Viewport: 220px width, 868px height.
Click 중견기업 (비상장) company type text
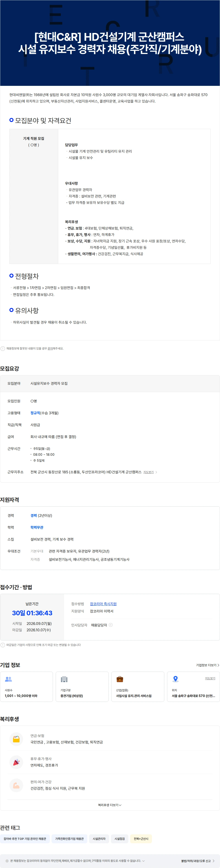[71, 696]
